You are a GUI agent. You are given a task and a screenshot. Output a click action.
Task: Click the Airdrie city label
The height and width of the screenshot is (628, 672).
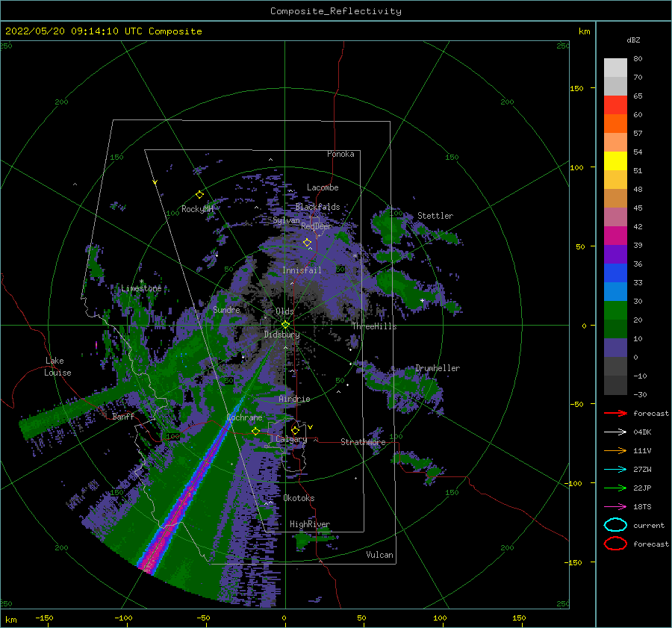coord(294,399)
